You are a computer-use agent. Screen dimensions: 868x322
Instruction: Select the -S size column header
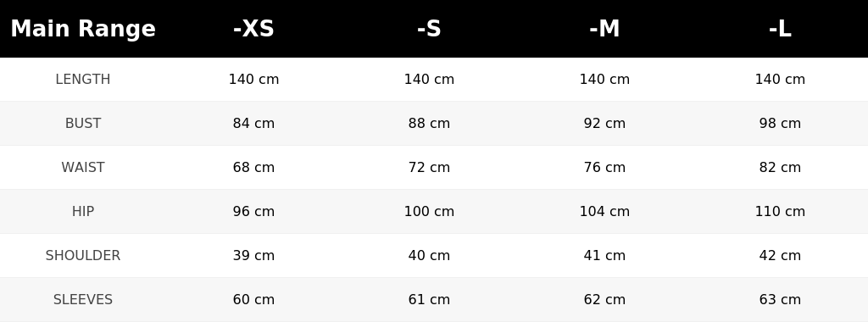[429, 29]
